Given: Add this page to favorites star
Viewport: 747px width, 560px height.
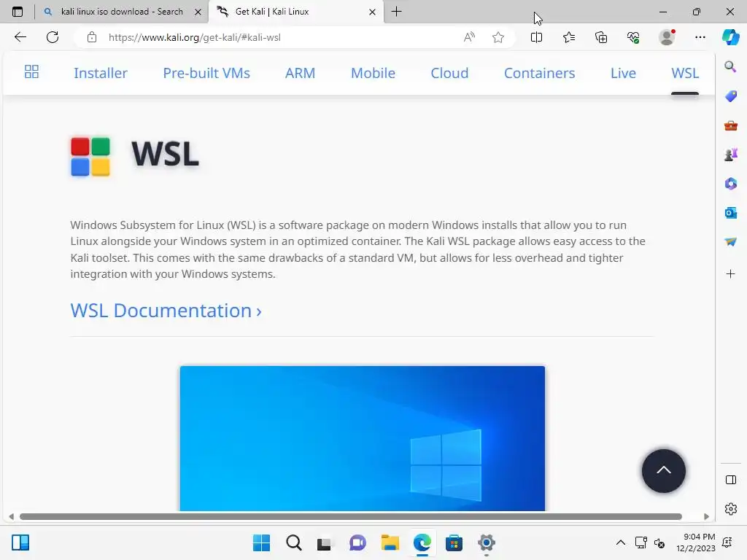Looking at the screenshot, I should click(x=498, y=37).
